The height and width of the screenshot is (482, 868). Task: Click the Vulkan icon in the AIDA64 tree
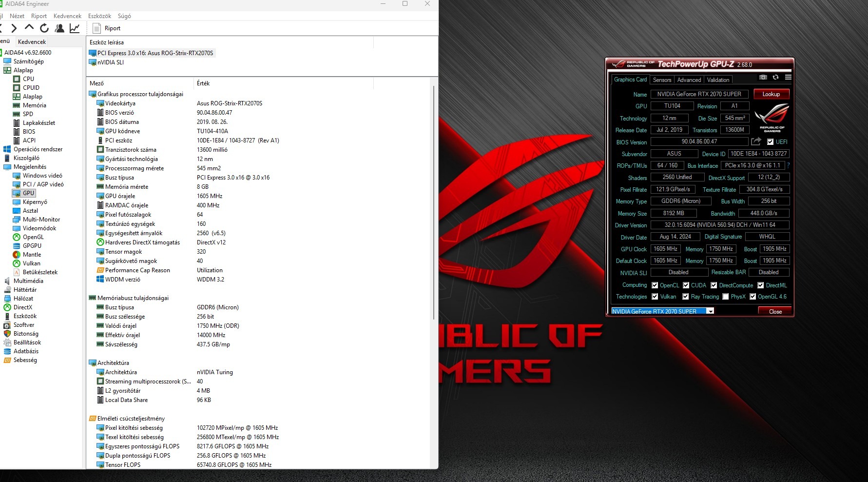pos(17,263)
